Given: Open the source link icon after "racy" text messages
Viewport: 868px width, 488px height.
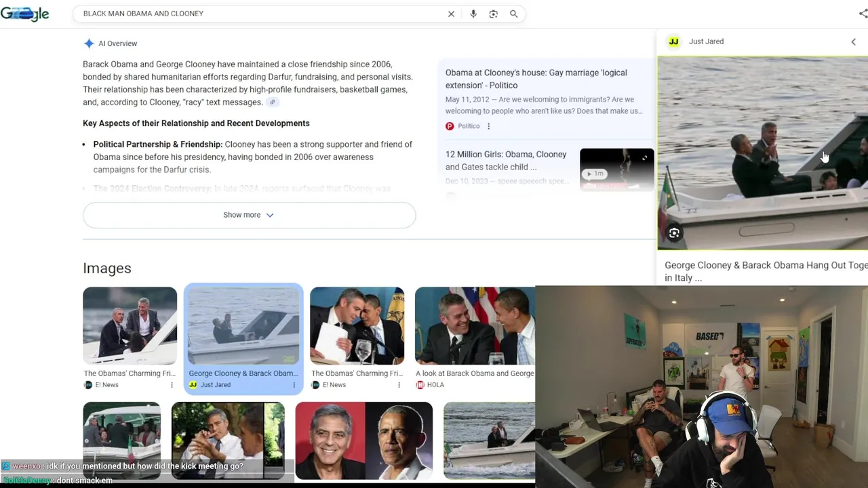Looking at the screenshot, I should point(272,102).
